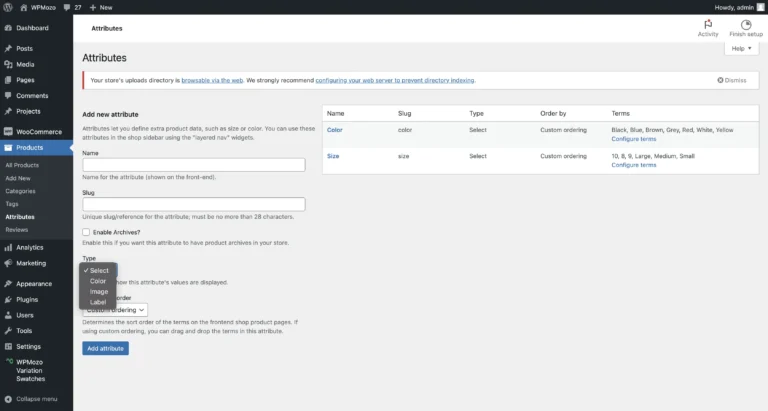
Task: Click the Howdy, admin text
Action: (x=734, y=7)
